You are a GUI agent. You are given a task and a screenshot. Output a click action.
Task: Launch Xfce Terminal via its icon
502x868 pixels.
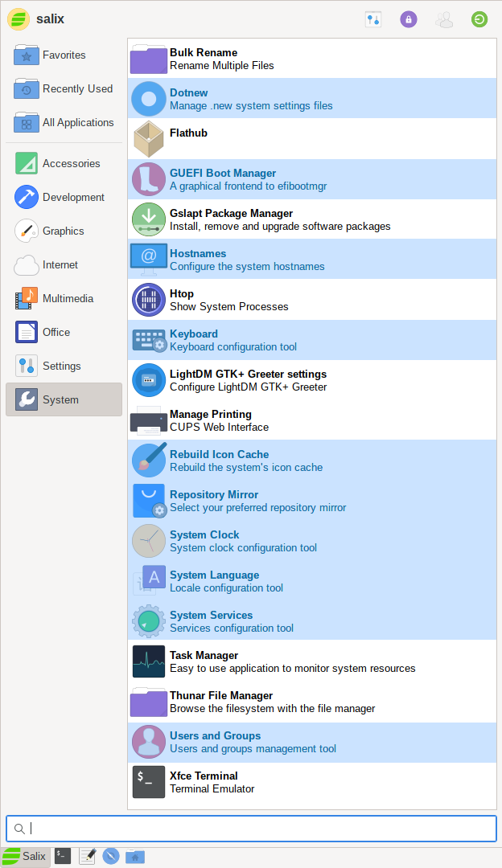(x=149, y=782)
